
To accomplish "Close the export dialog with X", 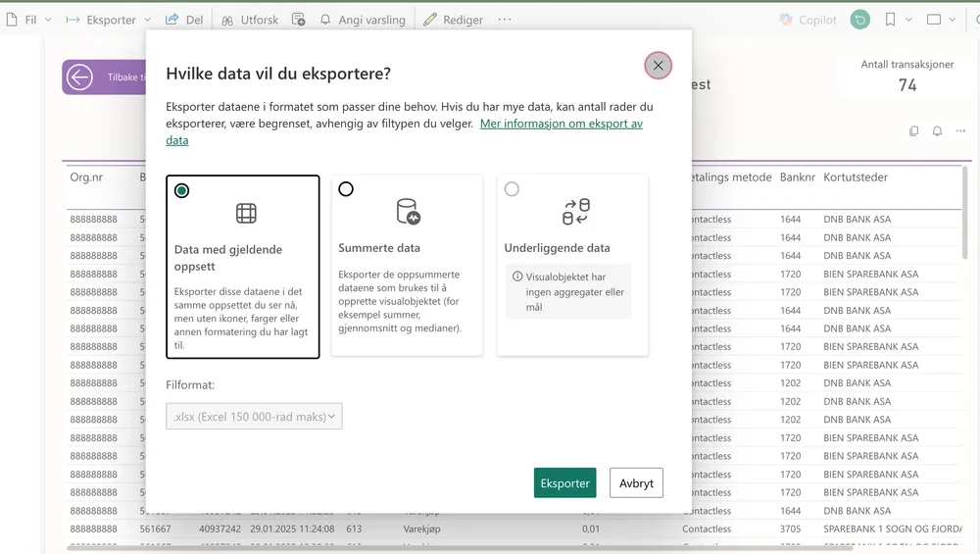I will pyautogui.click(x=658, y=66).
